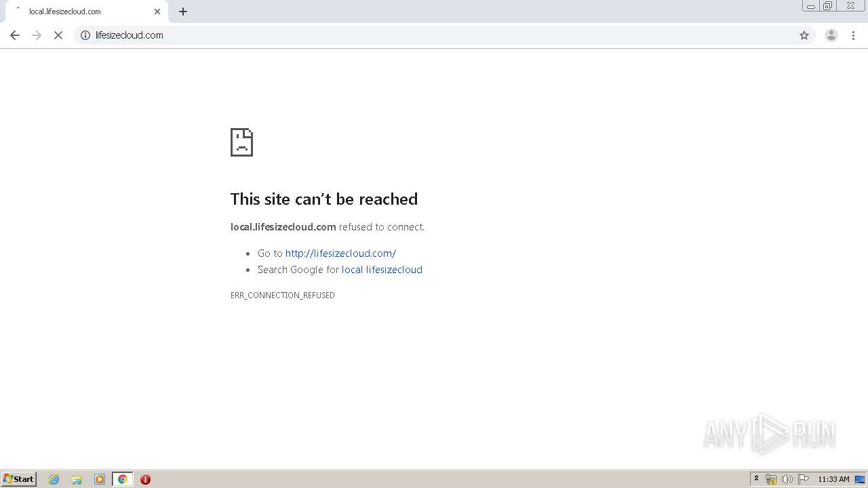This screenshot has height=488, width=868.
Task: Click the forward navigation arrow
Action: click(x=37, y=35)
